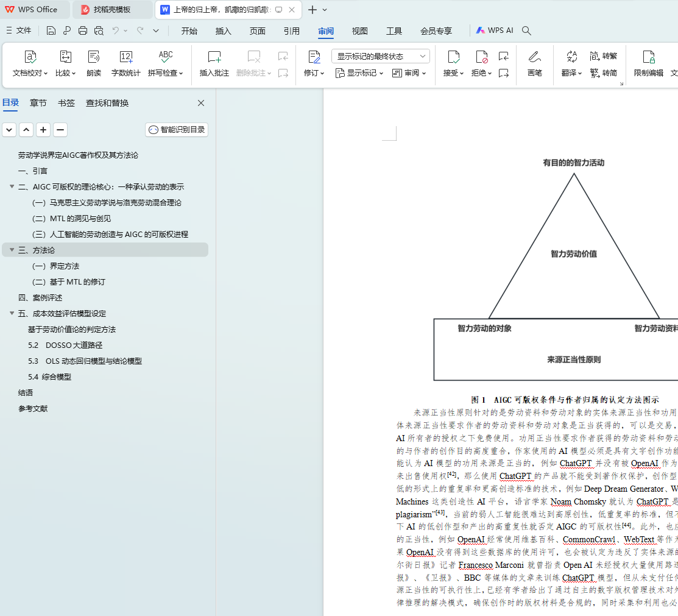Open WPS AI assistant
The height and width of the screenshot is (616, 678).
pos(495,30)
